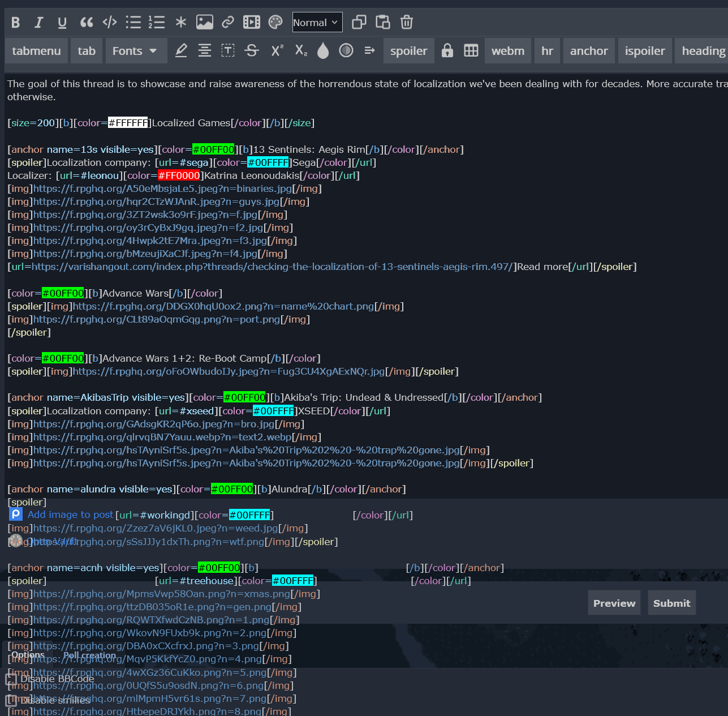Image resolution: width=728 pixels, height=716 pixels.
Task: Click the droplet icon
Action: (323, 51)
